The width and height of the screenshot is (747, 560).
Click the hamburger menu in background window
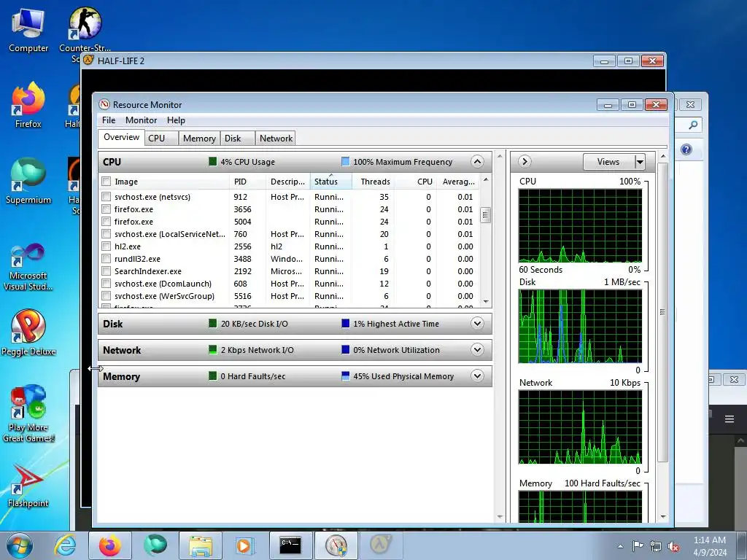[x=729, y=419]
